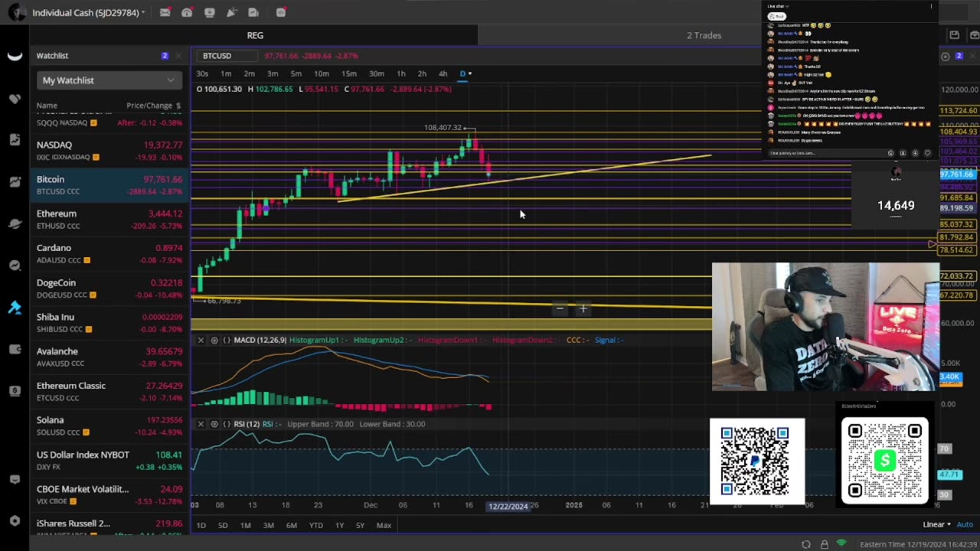The height and width of the screenshot is (551, 980).
Task: Select the 1h chart interval
Action: (400, 73)
